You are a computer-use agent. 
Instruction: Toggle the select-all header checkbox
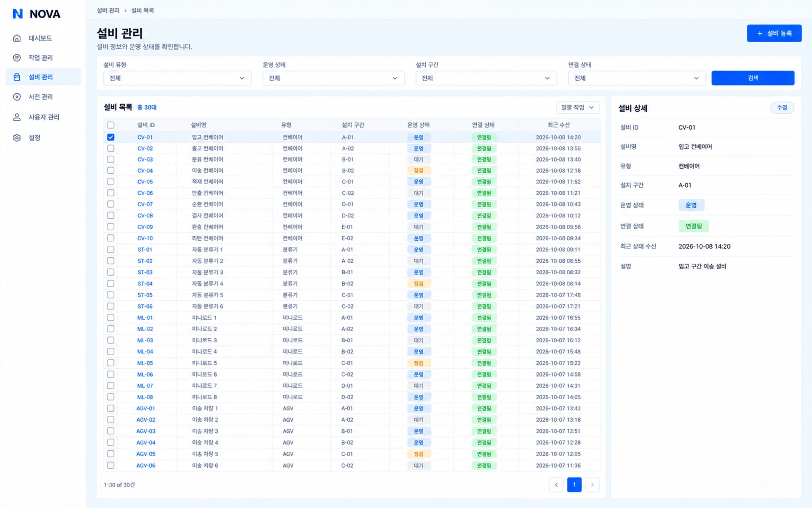(111, 125)
